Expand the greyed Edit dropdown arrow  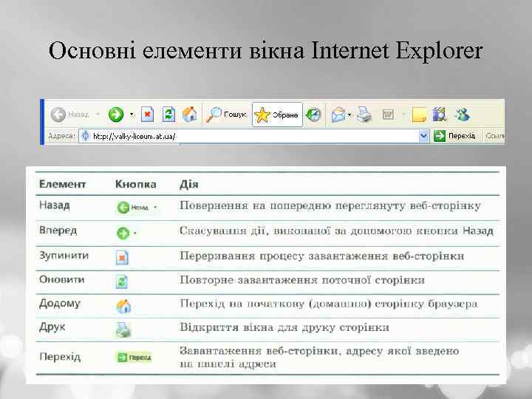(x=403, y=115)
